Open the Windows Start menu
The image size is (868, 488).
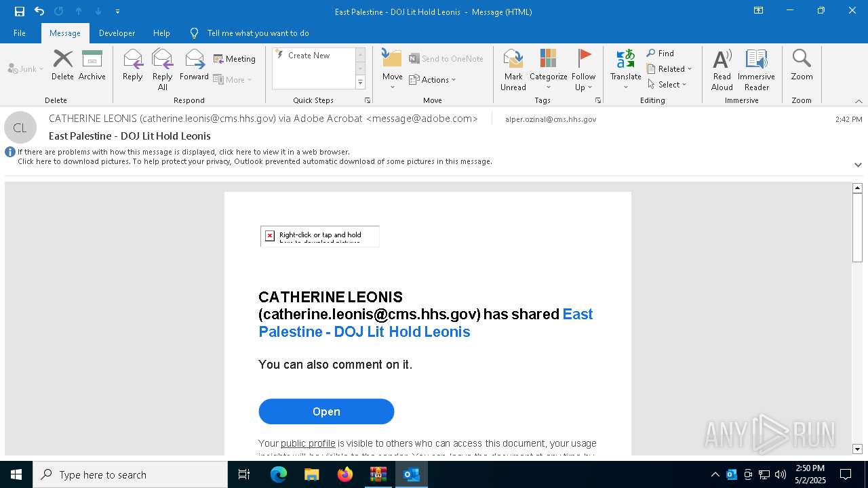[x=16, y=474]
